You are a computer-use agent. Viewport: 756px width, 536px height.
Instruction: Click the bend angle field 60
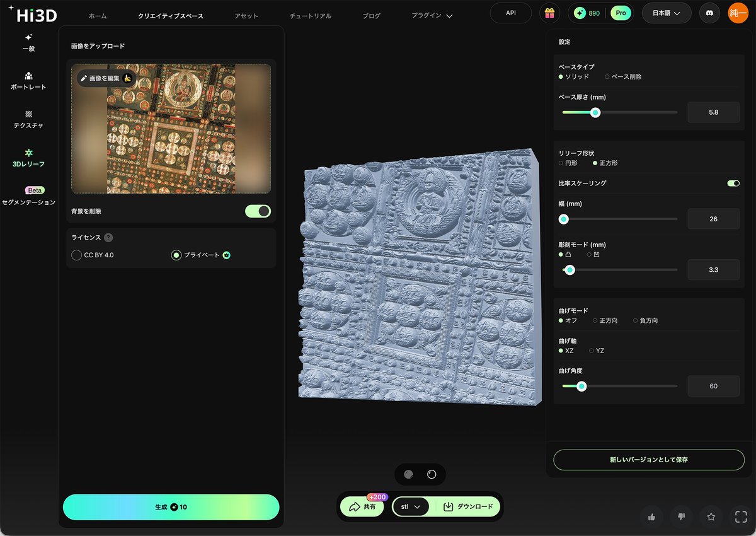point(713,386)
